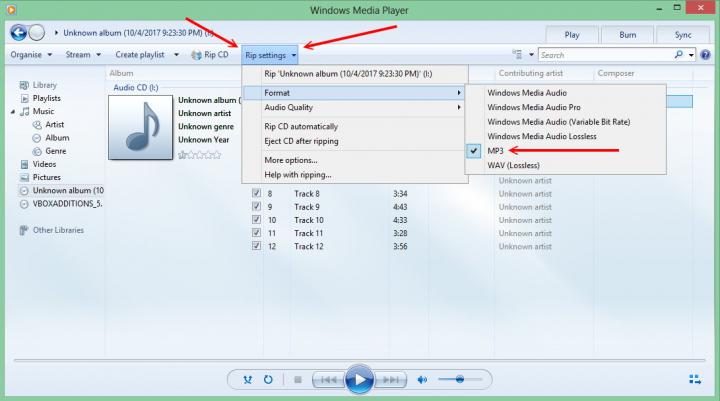Open the view options dropdown arrow

click(531, 55)
